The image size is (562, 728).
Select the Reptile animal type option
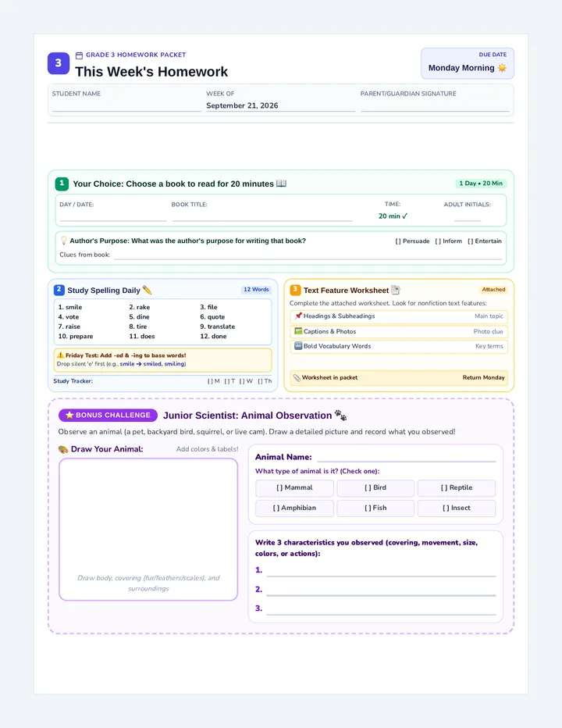[x=457, y=488]
